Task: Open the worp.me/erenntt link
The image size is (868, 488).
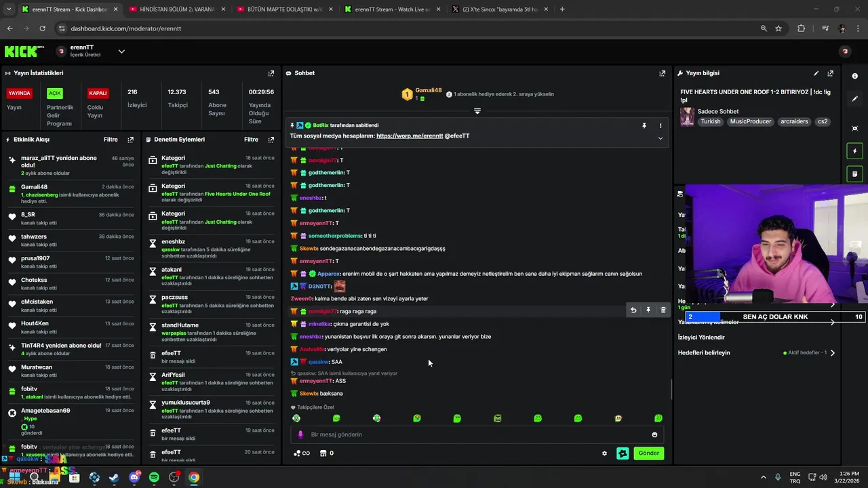Action: click(x=410, y=136)
